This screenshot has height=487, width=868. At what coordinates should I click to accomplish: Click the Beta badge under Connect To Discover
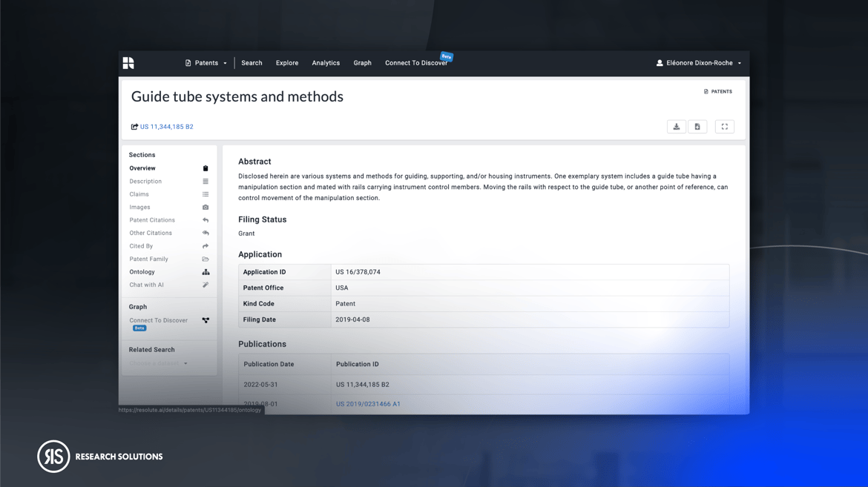tap(139, 328)
